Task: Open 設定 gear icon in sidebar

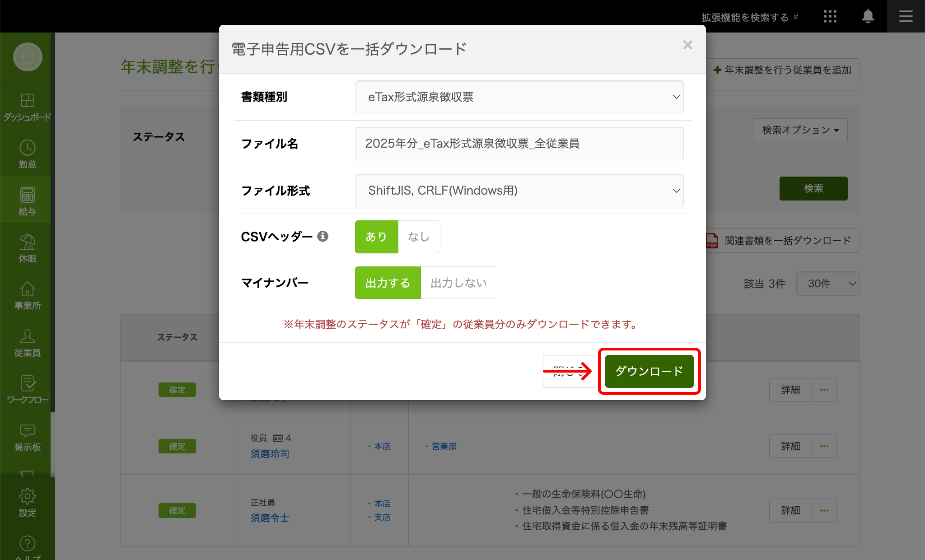Action: [x=28, y=496]
